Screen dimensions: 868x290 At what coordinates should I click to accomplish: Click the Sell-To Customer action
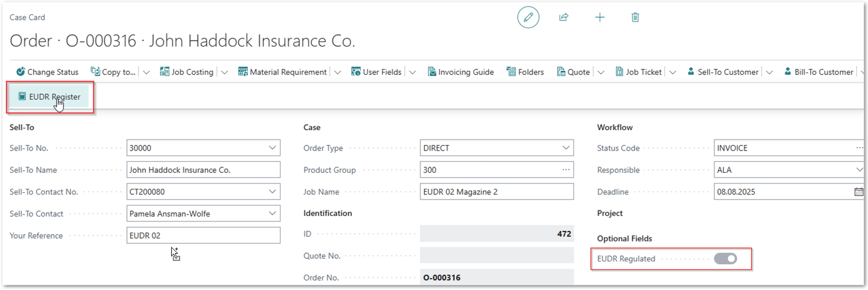[723, 72]
